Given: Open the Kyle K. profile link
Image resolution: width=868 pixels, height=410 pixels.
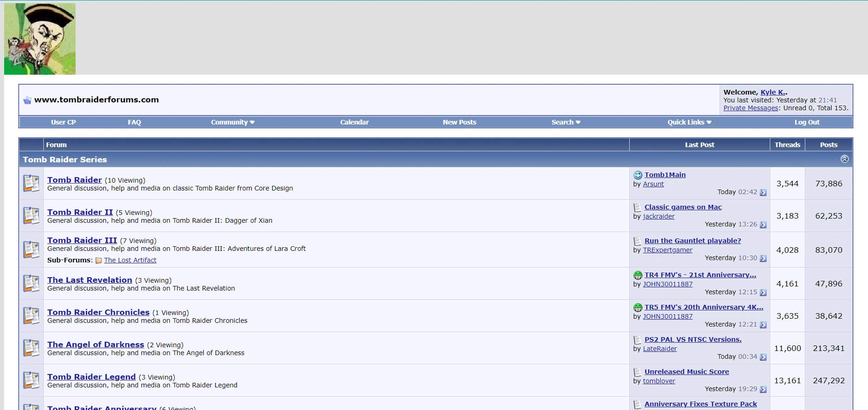Looking at the screenshot, I should pos(773,92).
